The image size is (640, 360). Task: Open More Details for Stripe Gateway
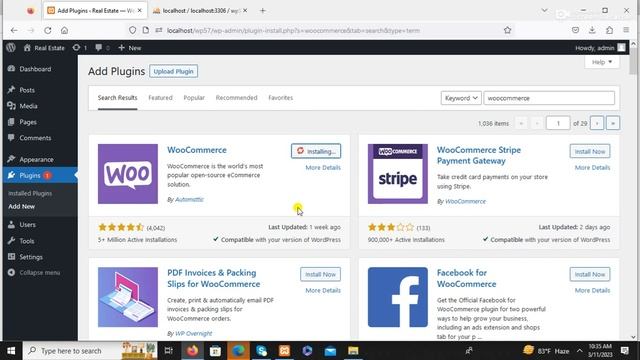coord(592,167)
